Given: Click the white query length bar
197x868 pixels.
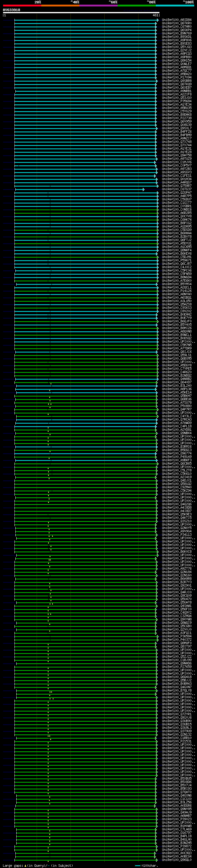Looking at the screenshot, I should tap(81, 13).
